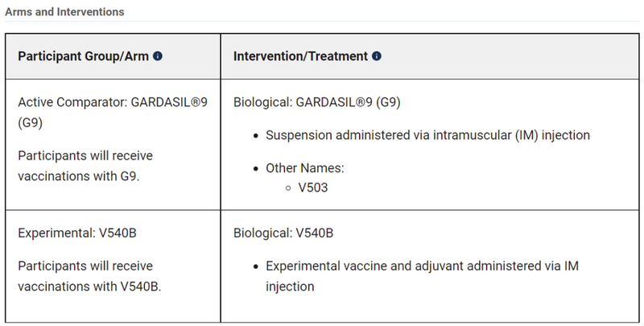Click info icon beside Participant Group/Arm
Image resolution: width=644 pixels, height=326 pixels.
[158, 57]
